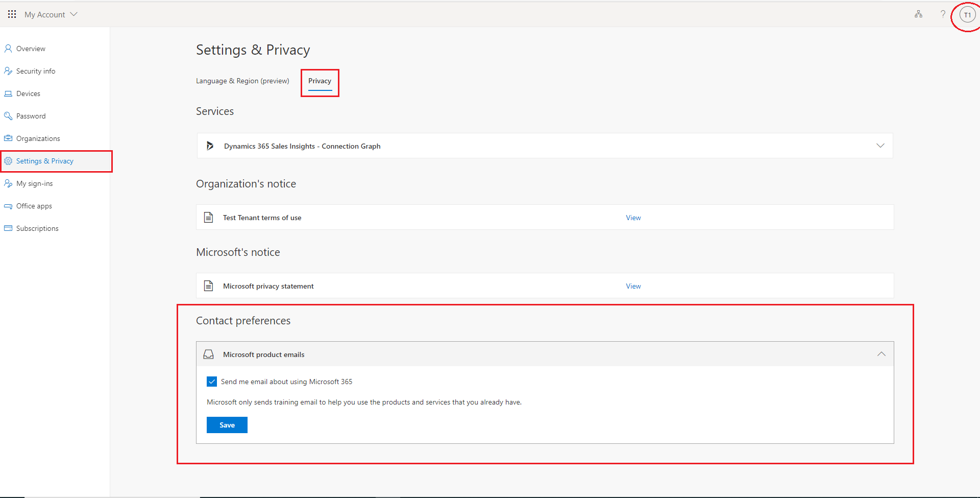Image resolution: width=980 pixels, height=498 pixels.
Task: Click the Dynamics 365 Sales Insights - Connection Graph text
Action: (x=302, y=146)
